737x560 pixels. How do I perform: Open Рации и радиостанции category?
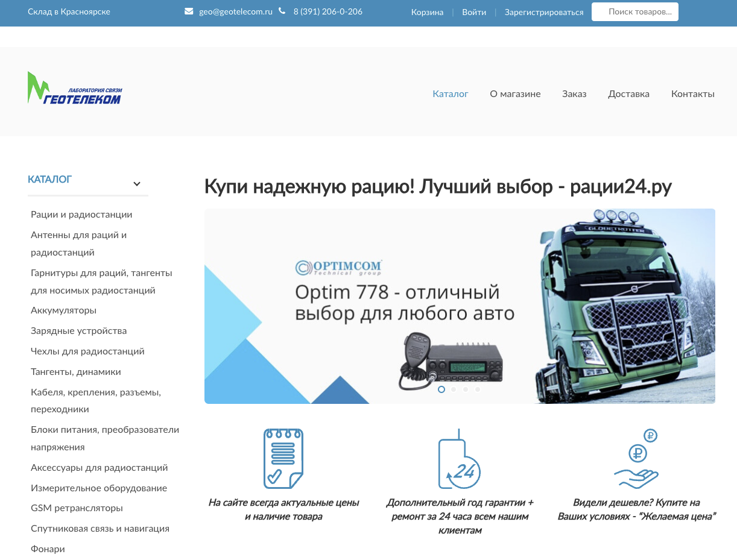[81, 215]
